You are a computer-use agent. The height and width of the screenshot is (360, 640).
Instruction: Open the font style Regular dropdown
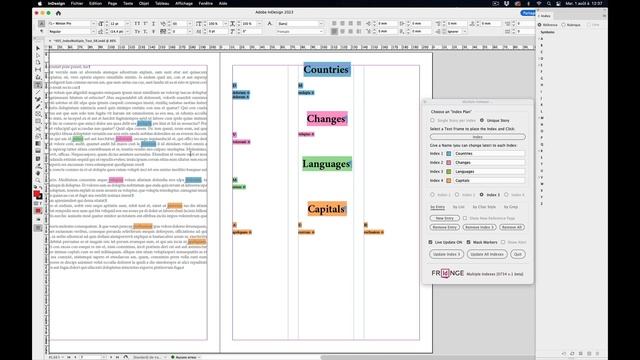(x=93, y=31)
